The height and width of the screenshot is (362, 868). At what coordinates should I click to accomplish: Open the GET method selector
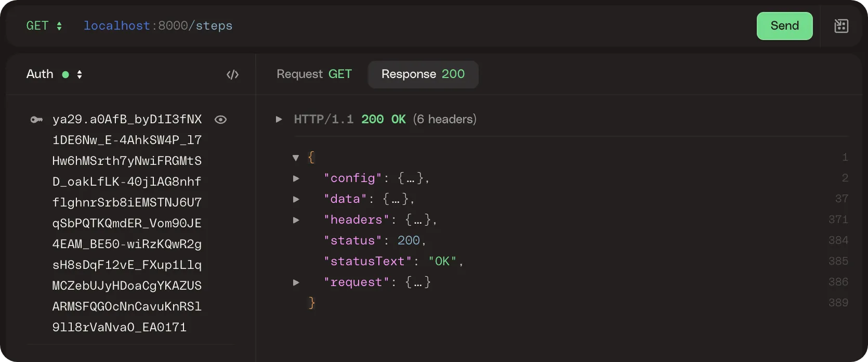(44, 26)
